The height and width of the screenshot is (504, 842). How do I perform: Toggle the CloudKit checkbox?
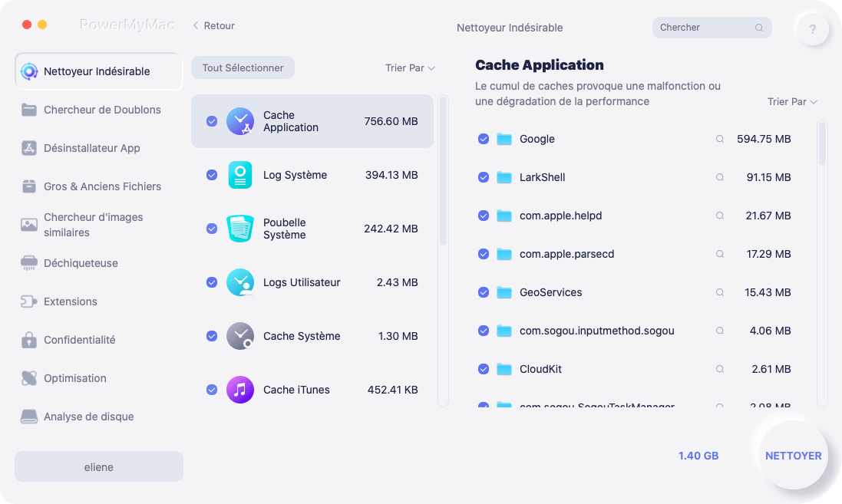point(484,369)
